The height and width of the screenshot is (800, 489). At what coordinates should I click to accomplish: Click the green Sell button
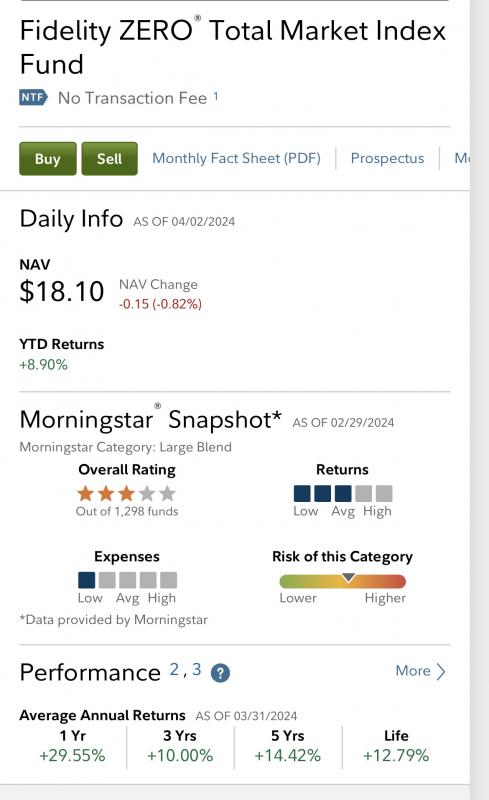(110, 159)
